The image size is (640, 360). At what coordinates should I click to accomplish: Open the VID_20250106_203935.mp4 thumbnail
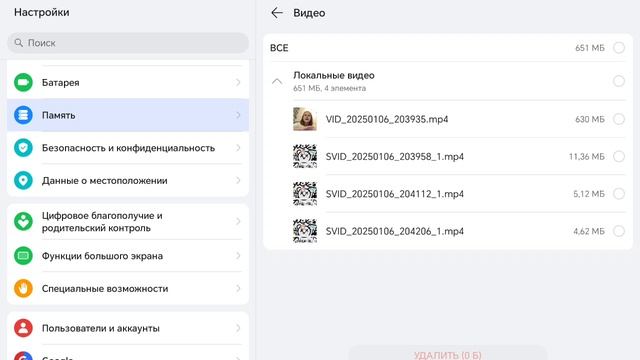point(304,119)
